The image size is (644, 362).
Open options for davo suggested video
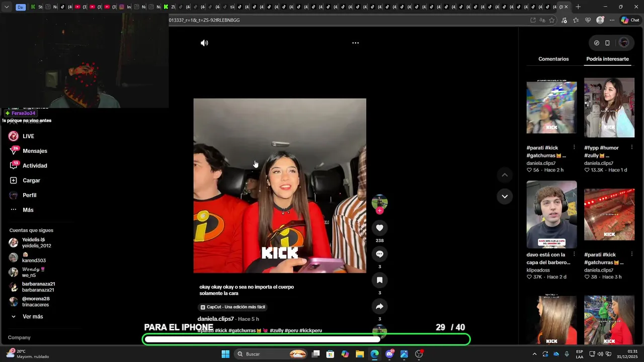click(x=574, y=254)
